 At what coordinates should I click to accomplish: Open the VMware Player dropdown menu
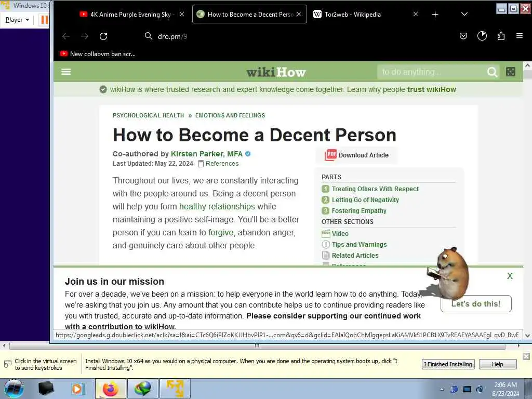[17, 20]
